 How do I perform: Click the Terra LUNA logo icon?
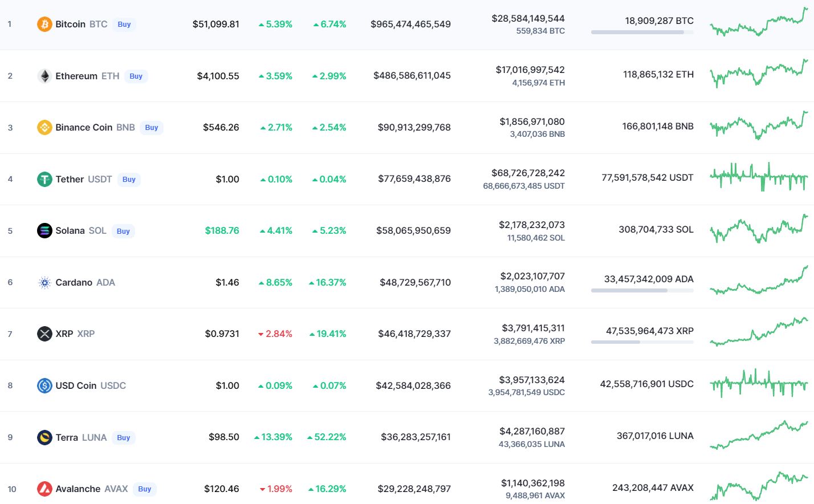coord(44,437)
